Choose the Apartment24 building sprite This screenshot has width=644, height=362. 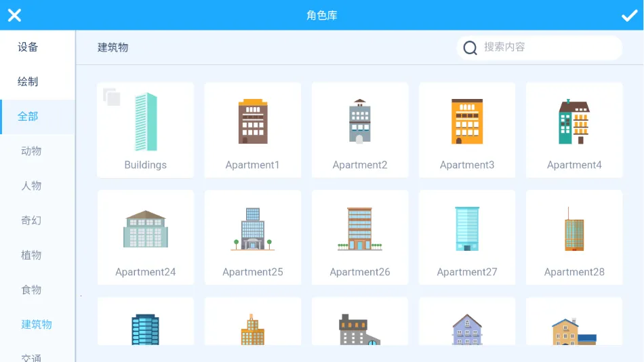pyautogui.click(x=145, y=237)
